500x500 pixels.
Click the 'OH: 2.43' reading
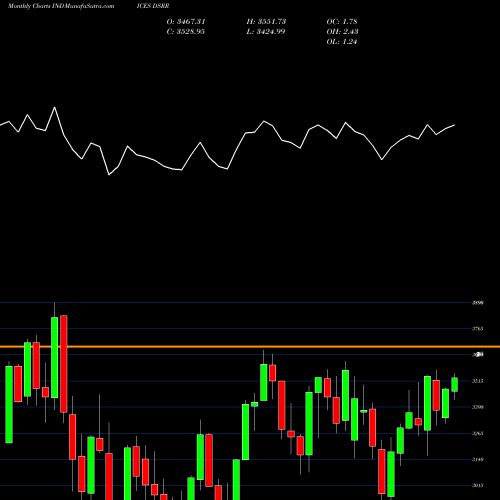click(x=342, y=32)
